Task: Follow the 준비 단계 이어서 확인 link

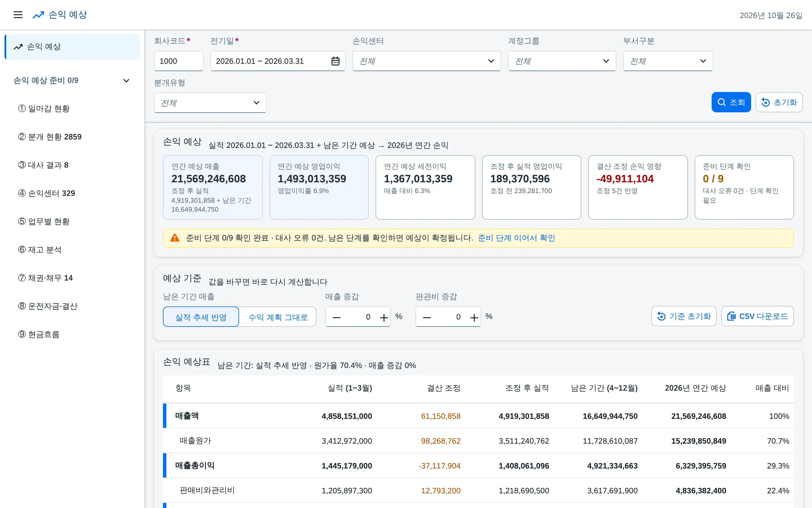Action: pos(516,238)
